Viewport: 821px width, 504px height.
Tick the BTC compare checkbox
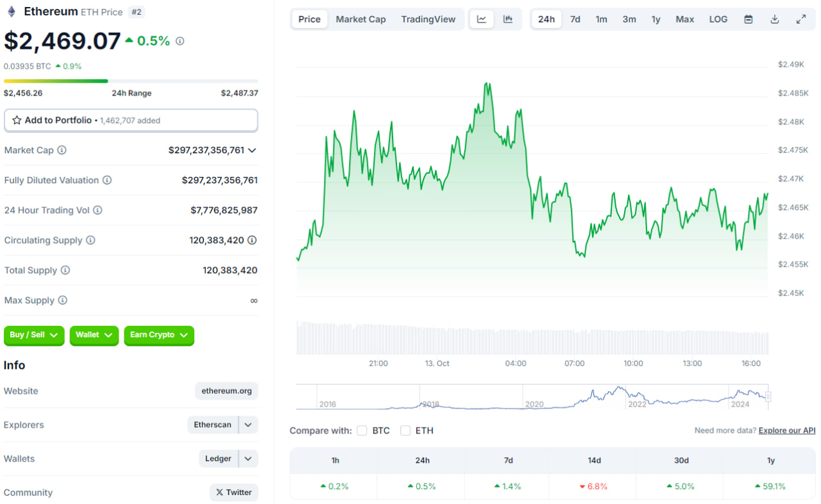coord(362,430)
